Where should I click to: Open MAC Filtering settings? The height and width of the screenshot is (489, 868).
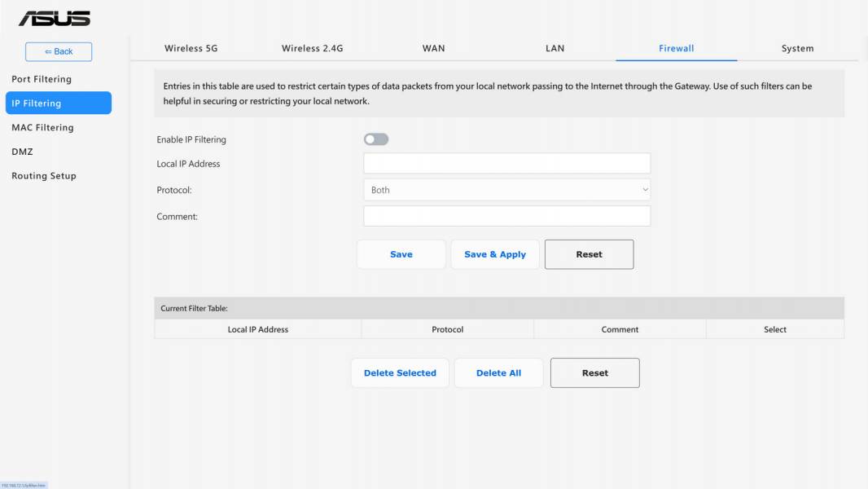tap(42, 127)
